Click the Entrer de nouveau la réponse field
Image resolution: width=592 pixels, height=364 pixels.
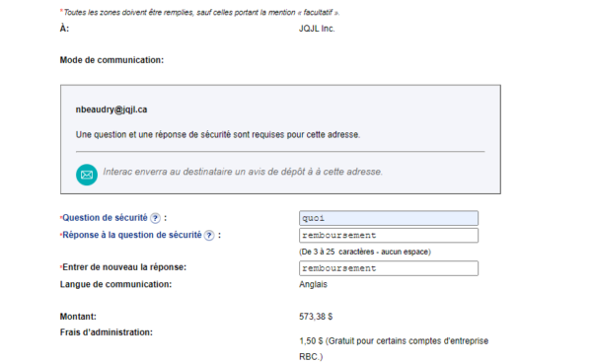(x=389, y=268)
